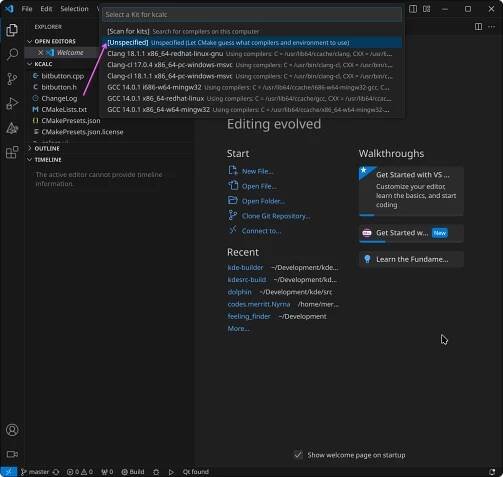Open the Accounts menu icon
Screen dimensions: 503x477
12,430
